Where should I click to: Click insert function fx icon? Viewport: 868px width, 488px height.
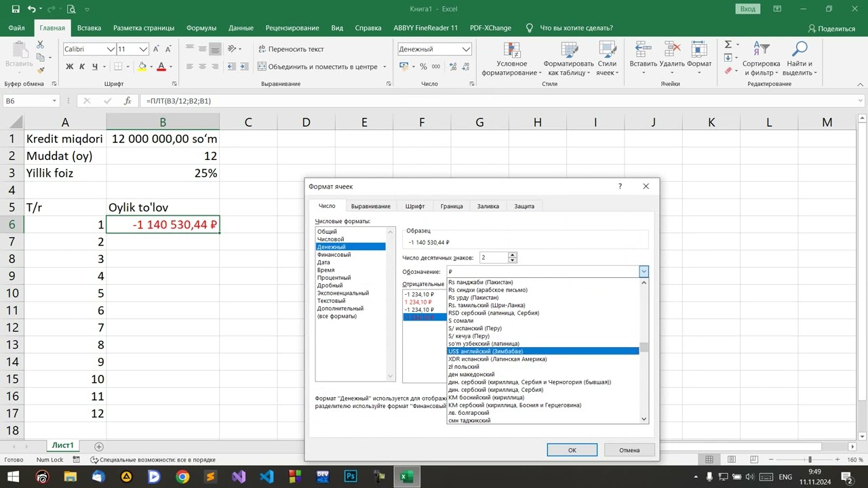[x=127, y=101]
